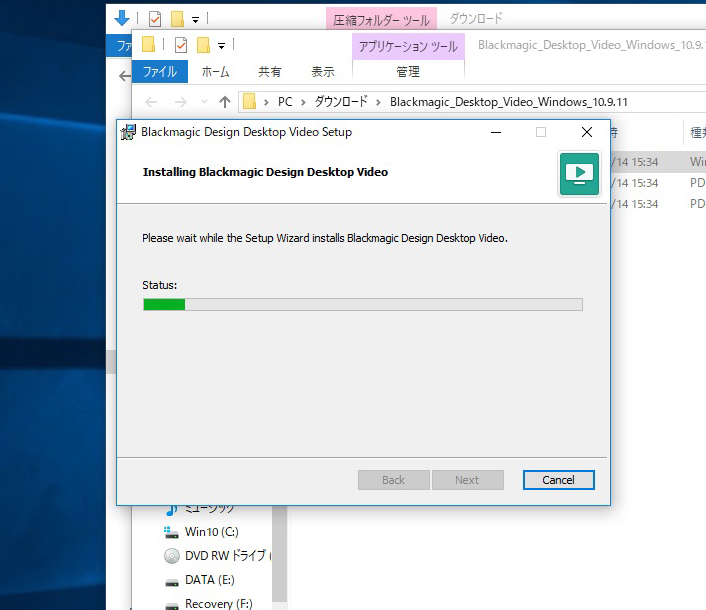
Task: Open customize quick access toolbar dropdown in front window
Action: [x=222, y=45]
